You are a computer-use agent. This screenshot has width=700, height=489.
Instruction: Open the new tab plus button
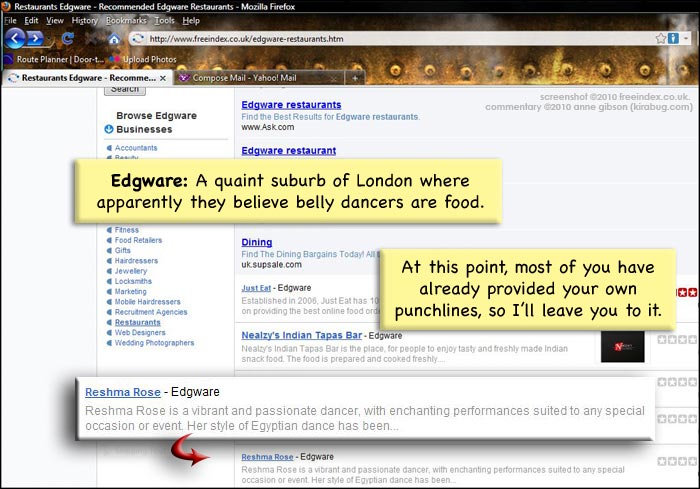(355, 78)
